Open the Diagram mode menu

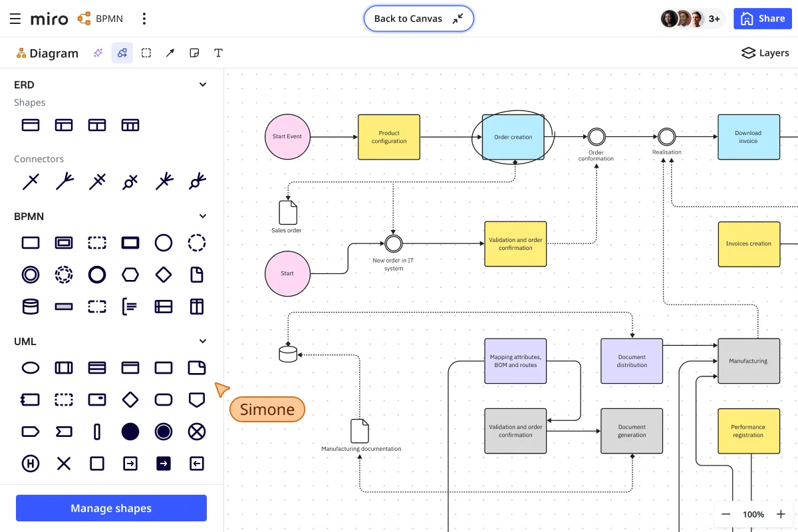tap(47, 53)
